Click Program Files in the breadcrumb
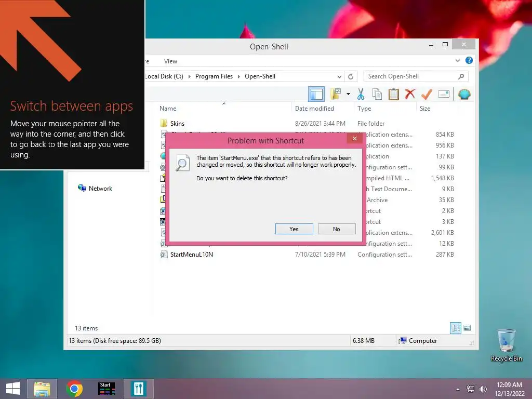The height and width of the screenshot is (399, 532). point(214,76)
